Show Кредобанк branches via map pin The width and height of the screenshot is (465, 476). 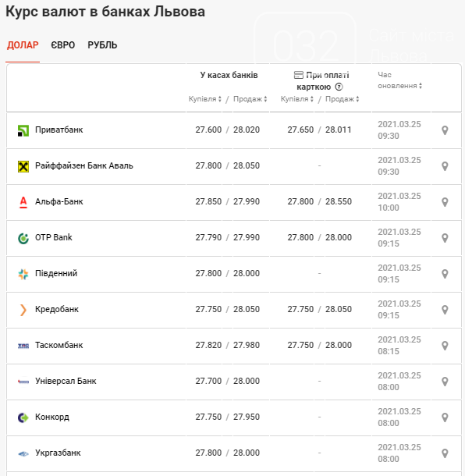coord(445,309)
